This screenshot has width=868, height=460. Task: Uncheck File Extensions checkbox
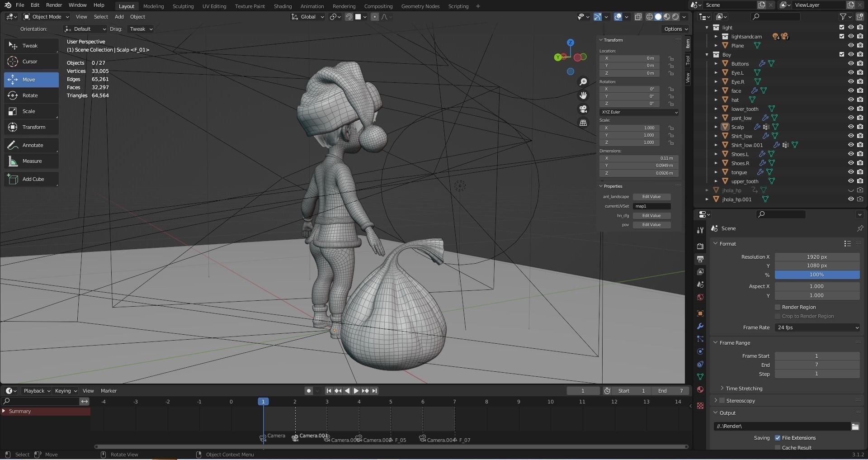[778, 438]
